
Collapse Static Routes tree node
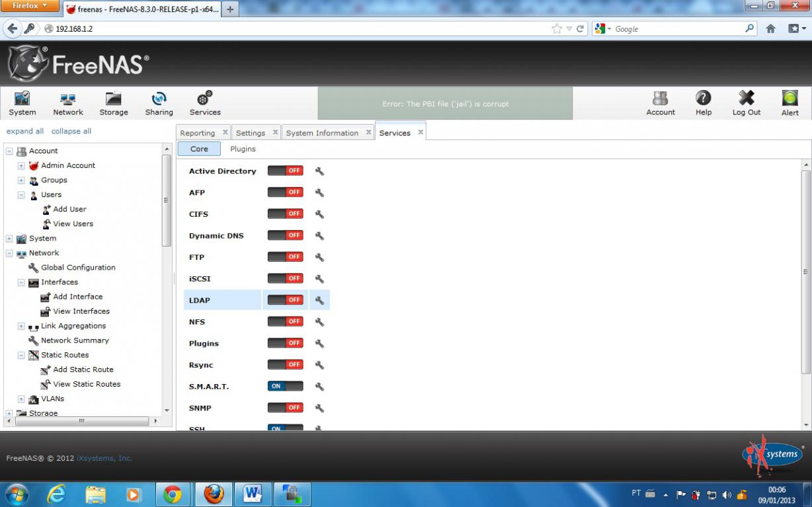click(x=21, y=355)
